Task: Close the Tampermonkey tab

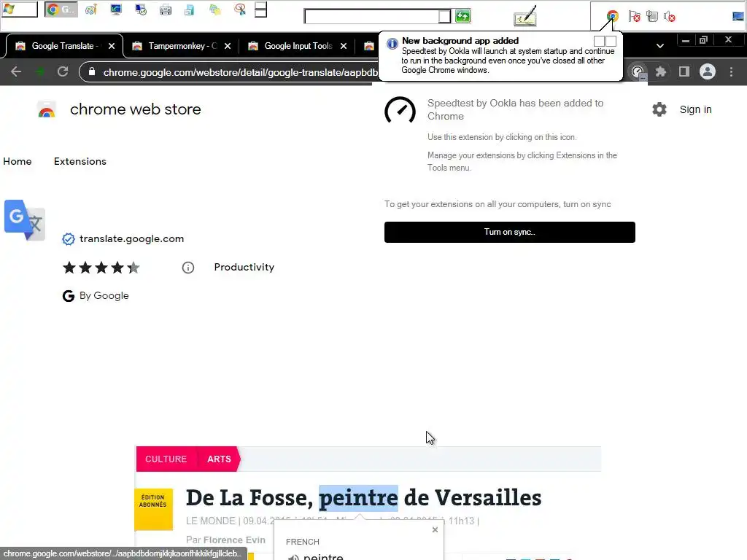Action: click(x=228, y=46)
